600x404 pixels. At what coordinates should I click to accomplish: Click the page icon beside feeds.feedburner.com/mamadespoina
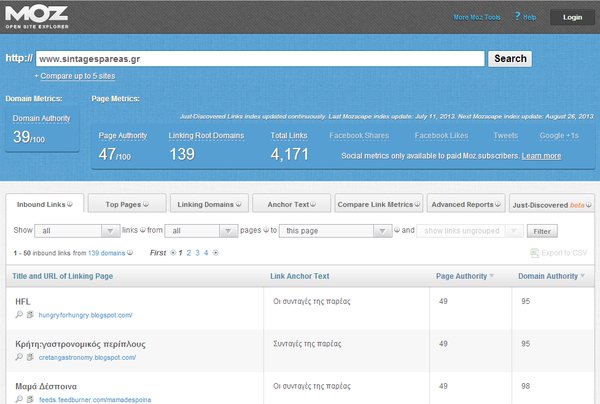tap(31, 398)
